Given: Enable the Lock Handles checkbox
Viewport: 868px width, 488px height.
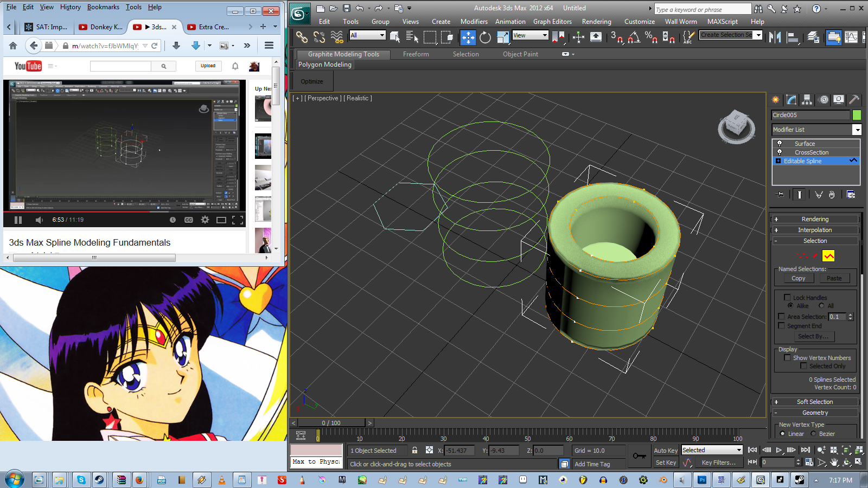Looking at the screenshot, I should tap(787, 298).
